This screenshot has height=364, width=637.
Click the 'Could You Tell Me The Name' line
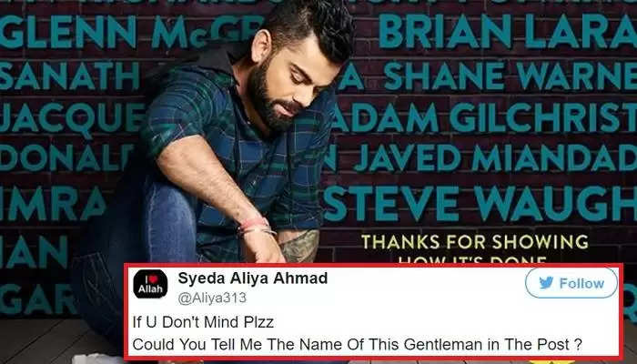coord(357,345)
